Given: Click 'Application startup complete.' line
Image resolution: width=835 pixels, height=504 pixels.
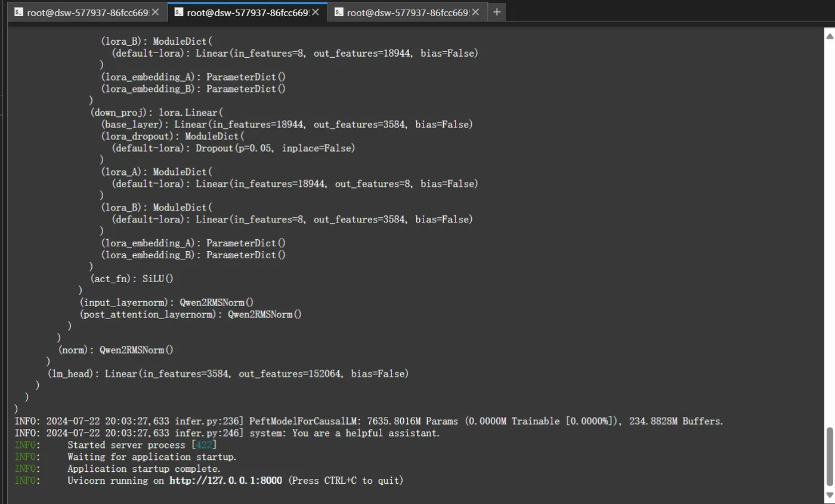Looking at the screenshot, I should (117, 469).
